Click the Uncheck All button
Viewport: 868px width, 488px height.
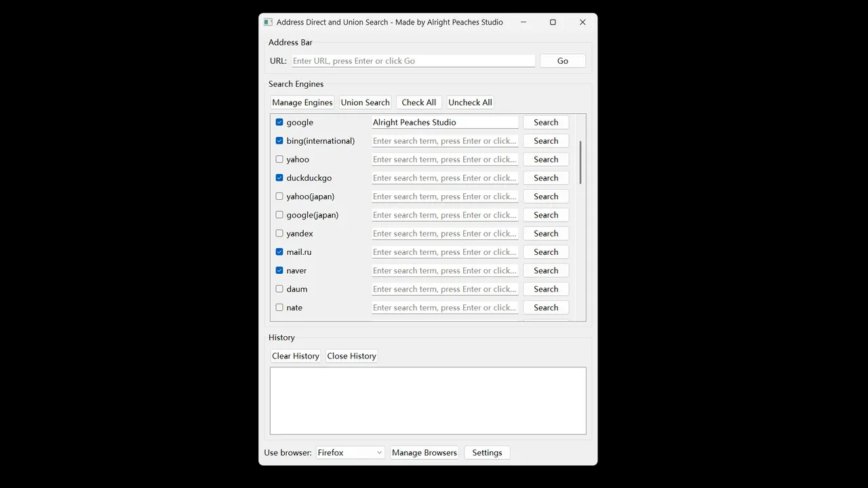(470, 102)
